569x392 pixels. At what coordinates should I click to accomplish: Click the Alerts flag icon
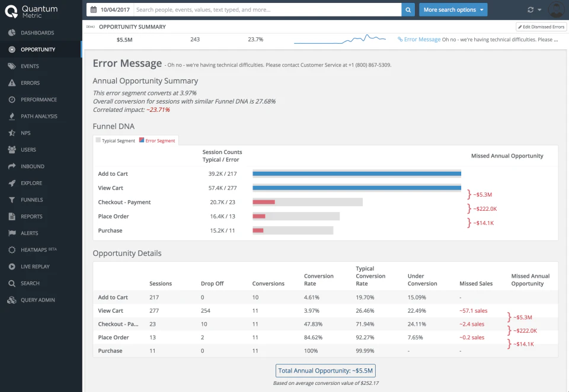click(x=12, y=233)
